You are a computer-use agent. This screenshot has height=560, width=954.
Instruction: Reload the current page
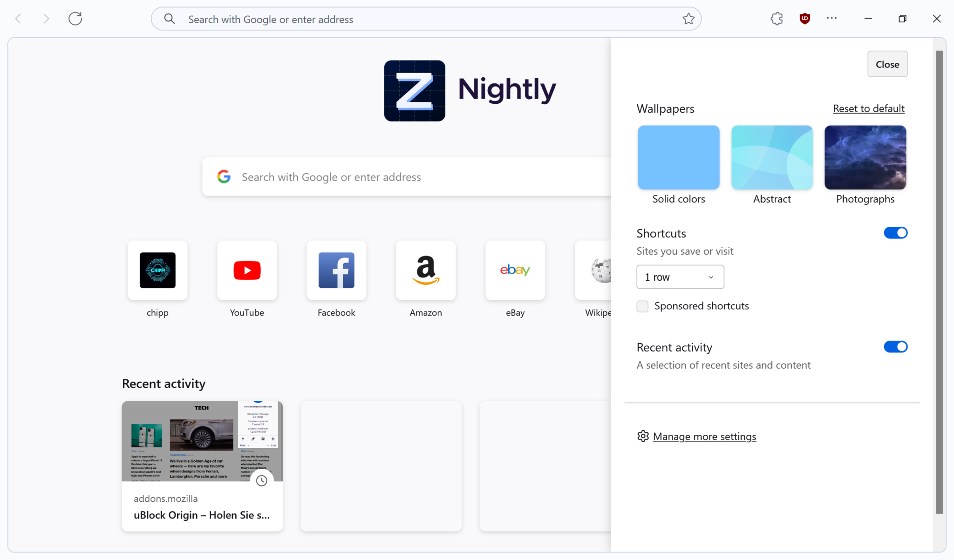coord(75,19)
